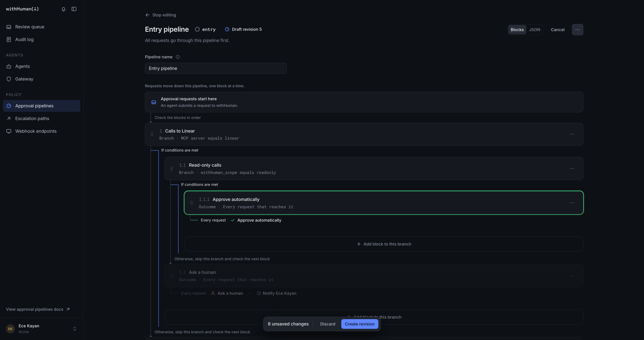Open options menu for Approve automatically block
This screenshot has width=644, height=340.
[572, 203]
